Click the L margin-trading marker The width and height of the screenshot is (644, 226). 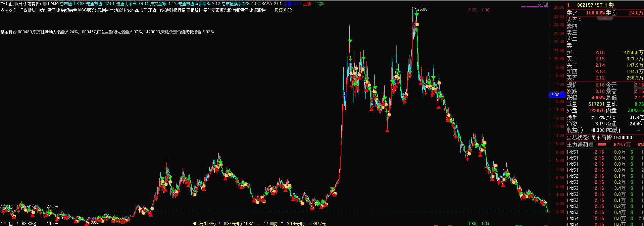click(x=569, y=5)
